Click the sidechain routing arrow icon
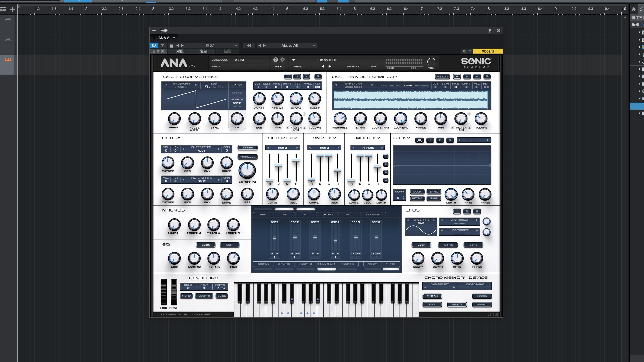Viewport: 644px width, 362px height. point(249,46)
